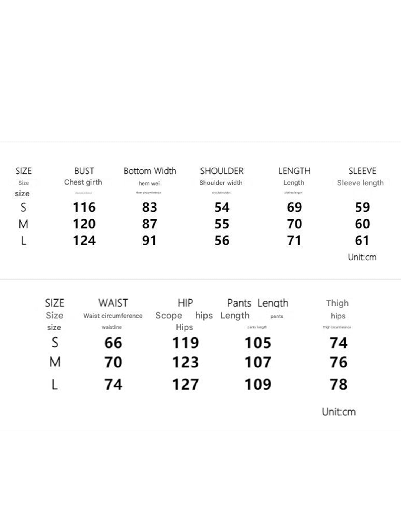This screenshot has width=401, height=532.
Task: Click bust value 116 for size S
Action: click(84, 207)
